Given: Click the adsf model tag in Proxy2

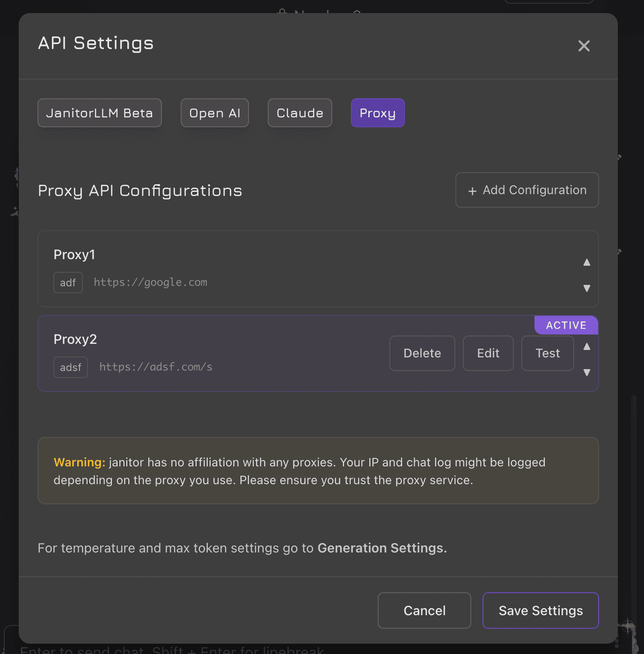Looking at the screenshot, I should click(71, 367).
